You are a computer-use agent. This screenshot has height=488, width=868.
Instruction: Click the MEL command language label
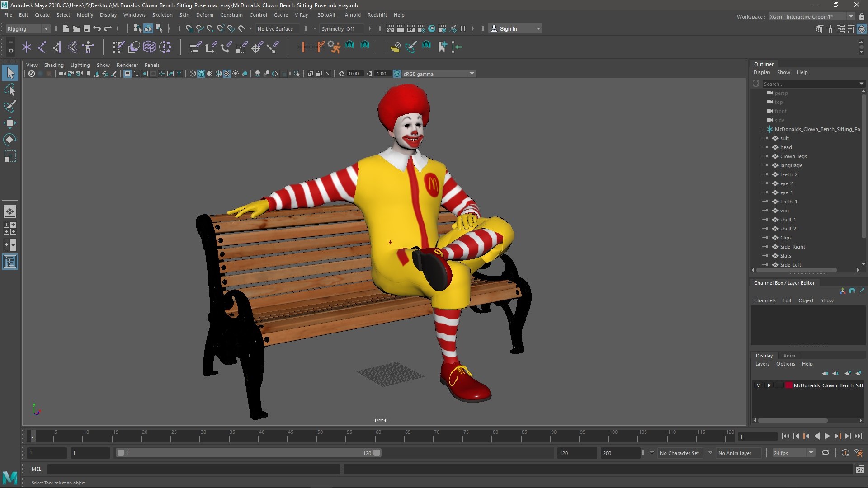tap(36, 469)
